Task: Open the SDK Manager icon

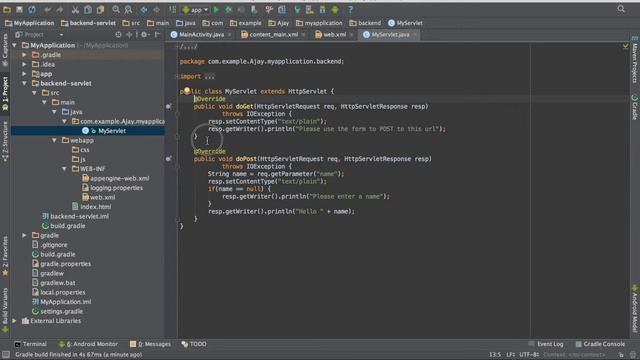Action: 322,9
